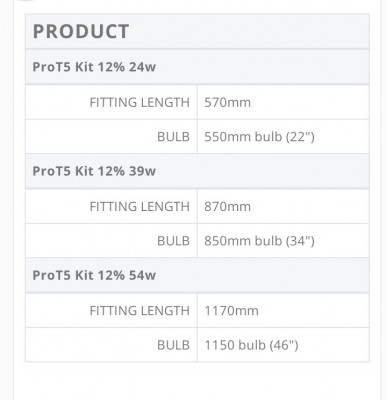The image size is (387, 400).
Task: Click the blank area below the table
Action: [x=197, y=382]
